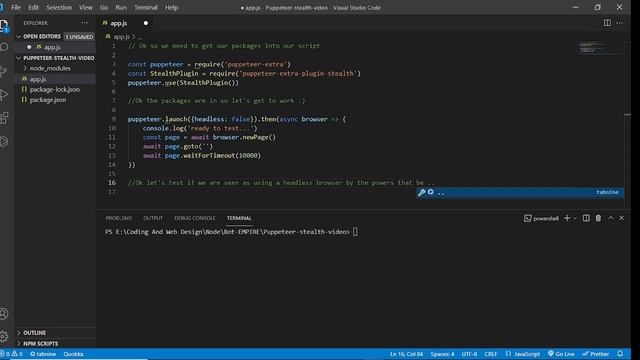Click the app.js breadcrumb
Screen dimensions: 640x360
click(x=121, y=36)
